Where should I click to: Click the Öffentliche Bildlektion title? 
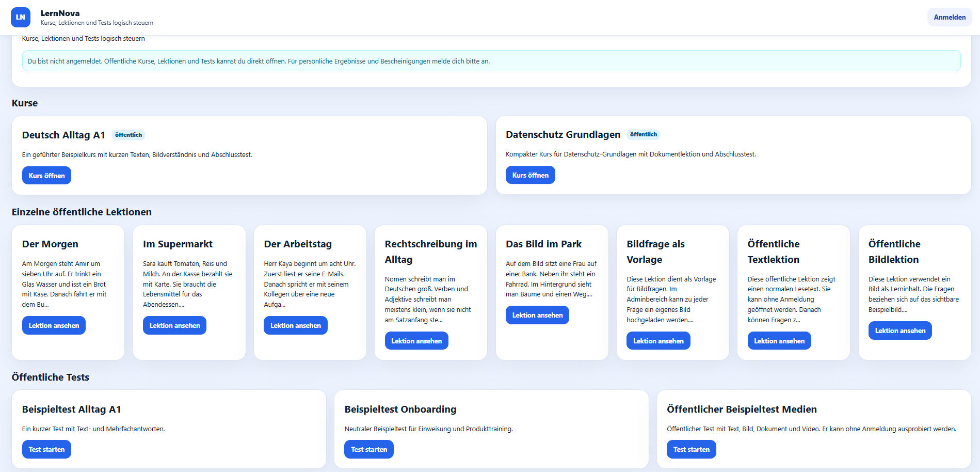(894, 251)
